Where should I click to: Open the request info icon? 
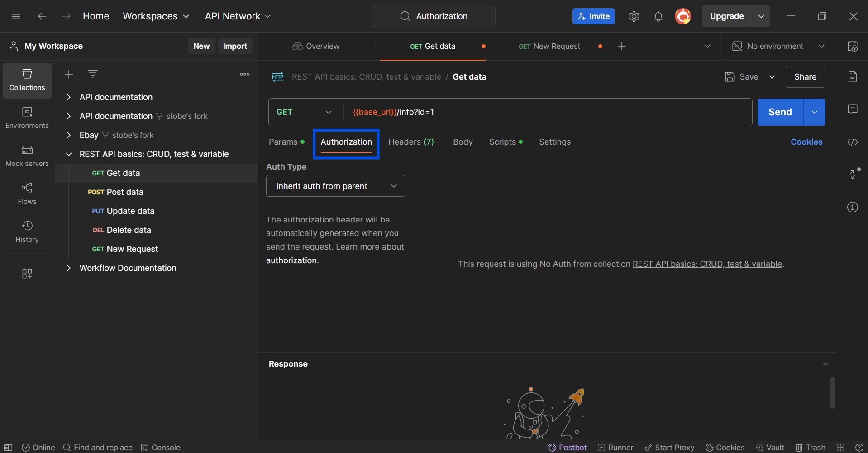853,207
